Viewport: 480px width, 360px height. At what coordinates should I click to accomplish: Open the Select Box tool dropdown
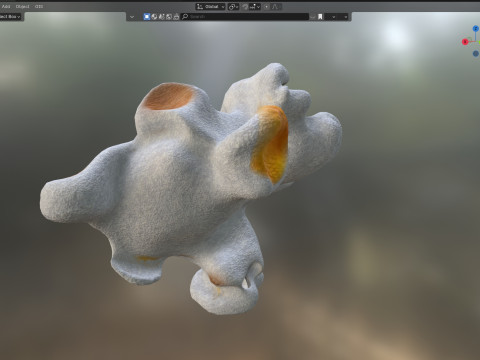[x=11, y=17]
